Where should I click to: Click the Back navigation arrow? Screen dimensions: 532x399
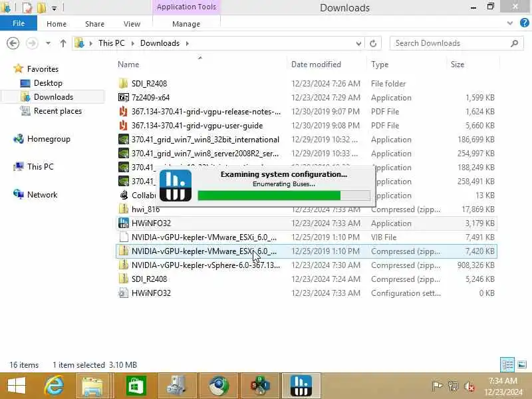13,43
